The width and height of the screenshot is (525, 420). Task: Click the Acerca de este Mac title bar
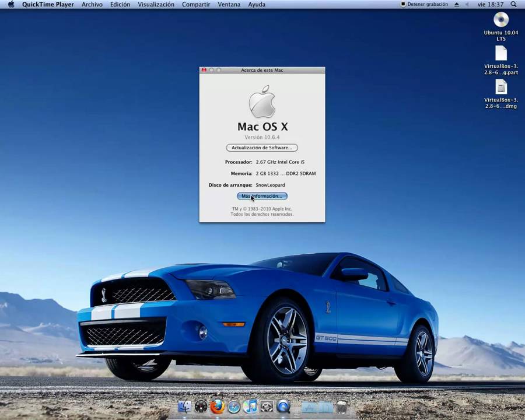(262, 70)
